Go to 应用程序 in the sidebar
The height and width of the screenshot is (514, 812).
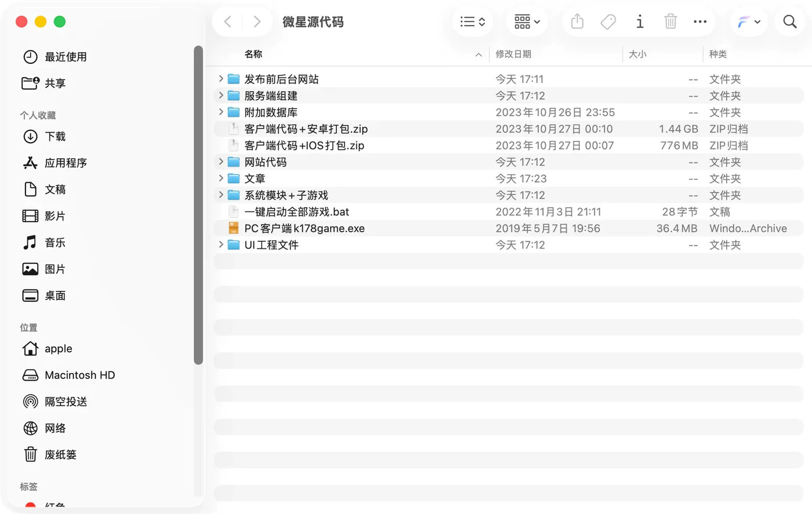pyautogui.click(x=55, y=163)
